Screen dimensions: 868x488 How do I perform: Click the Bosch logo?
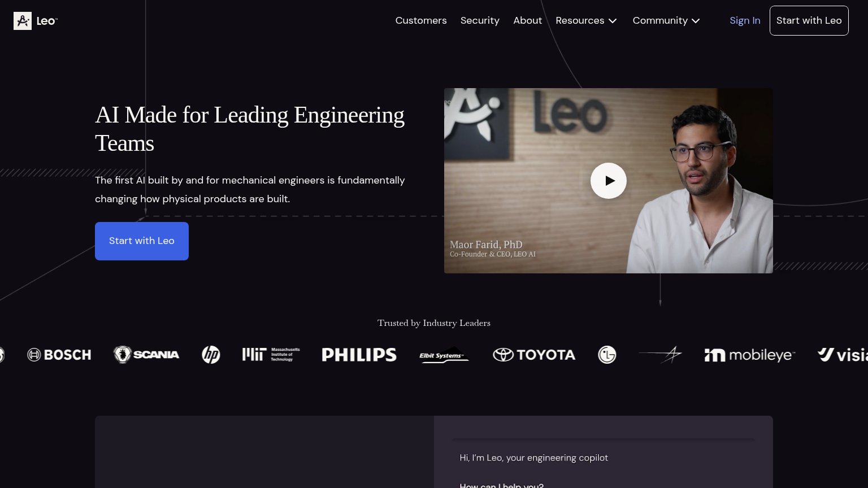(59, 355)
